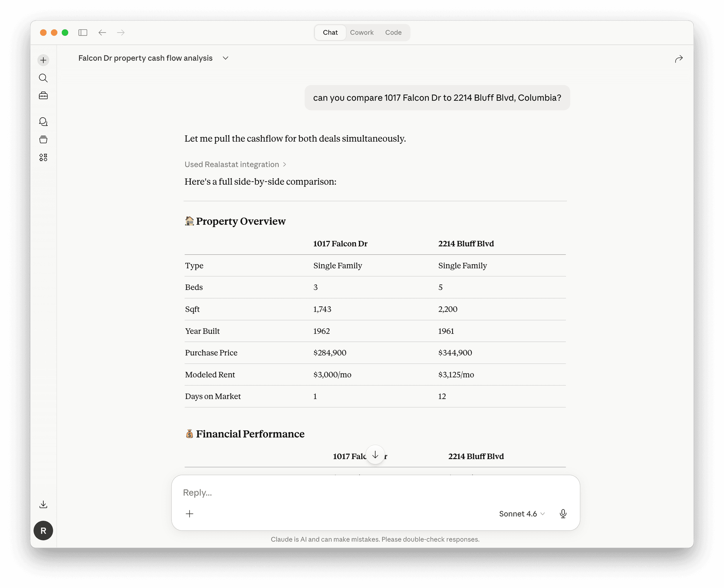This screenshot has width=724, height=588.
Task: Open the search icon in sidebar
Action: point(43,78)
